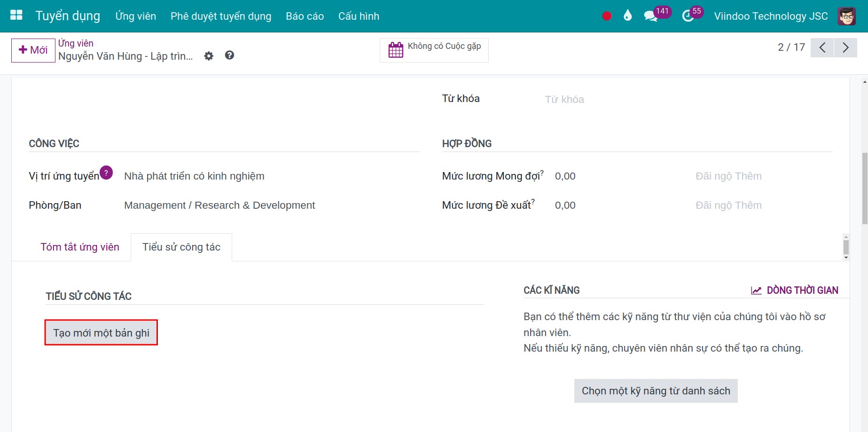Open the user avatar menu
Image resolution: width=868 pixels, height=432 pixels.
[x=846, y=16]
